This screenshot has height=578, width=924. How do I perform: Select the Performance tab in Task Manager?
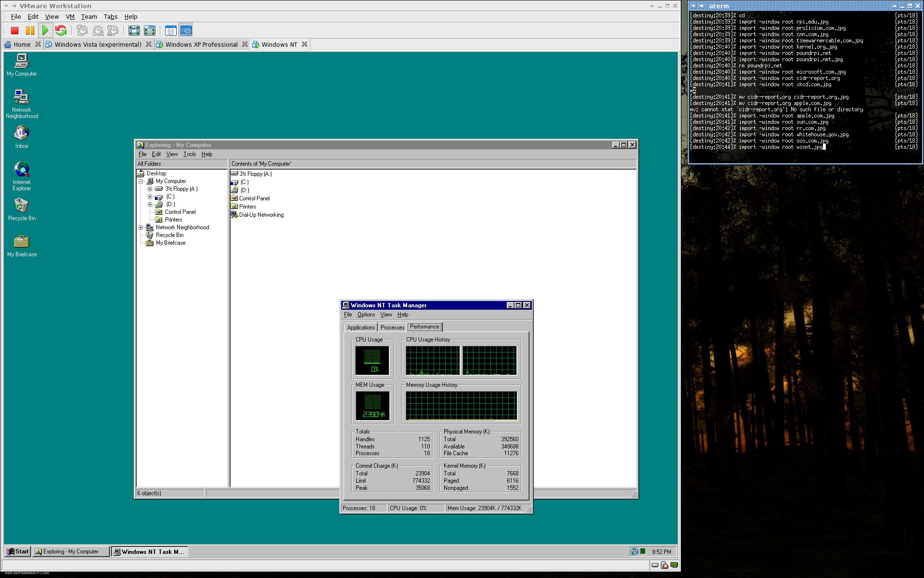pyautogui.click(x=424, y=327)
